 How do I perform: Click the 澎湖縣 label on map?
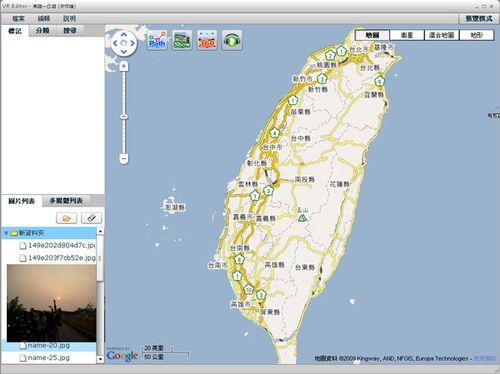(175, 207)
